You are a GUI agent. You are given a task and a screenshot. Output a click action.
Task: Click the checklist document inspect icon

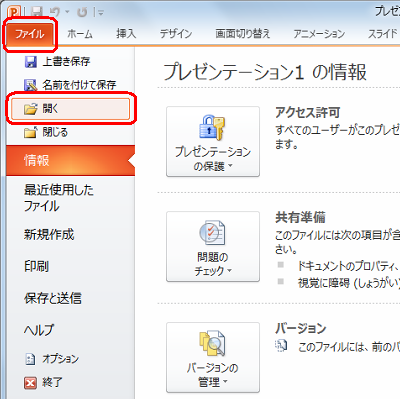pyautogui.click(x=212, y=233)
